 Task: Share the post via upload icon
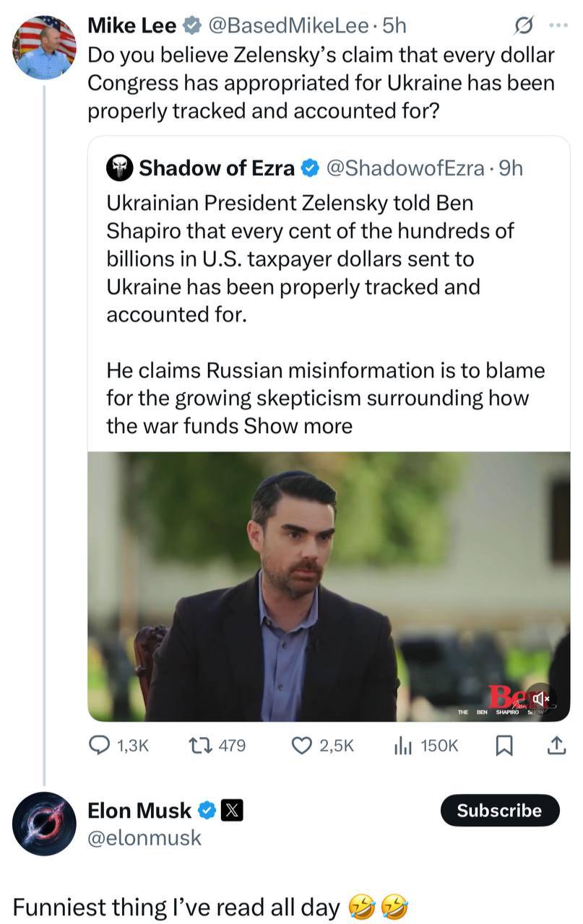[556, 746]
